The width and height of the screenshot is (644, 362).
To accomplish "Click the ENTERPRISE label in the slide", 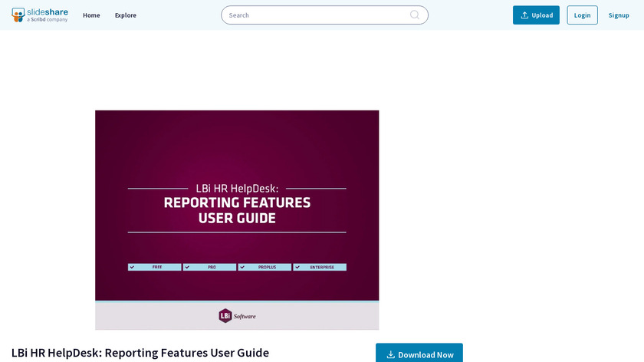I will point(320,267).
